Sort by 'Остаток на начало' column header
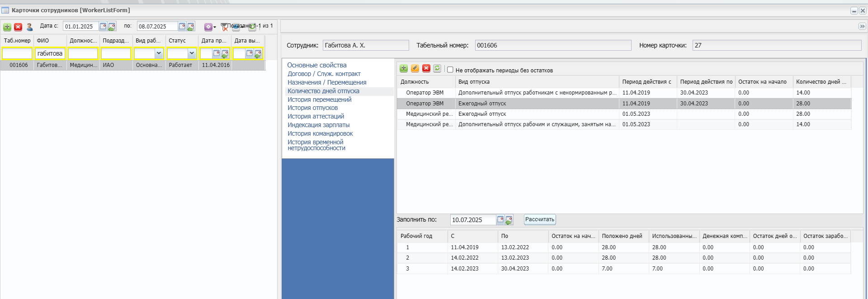 (764, 82)
